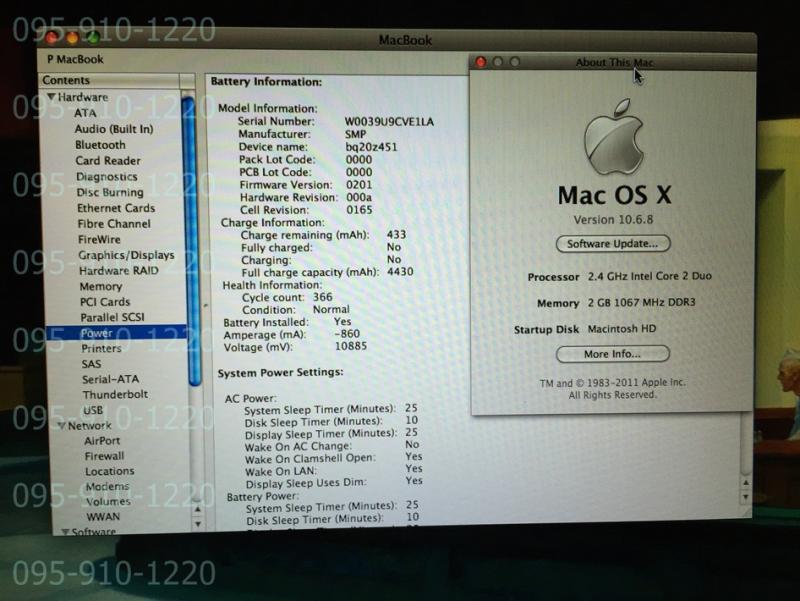Screen dimensions: 800x601
Task: Select ATA in the Contents list
Action: pos(85,113)
